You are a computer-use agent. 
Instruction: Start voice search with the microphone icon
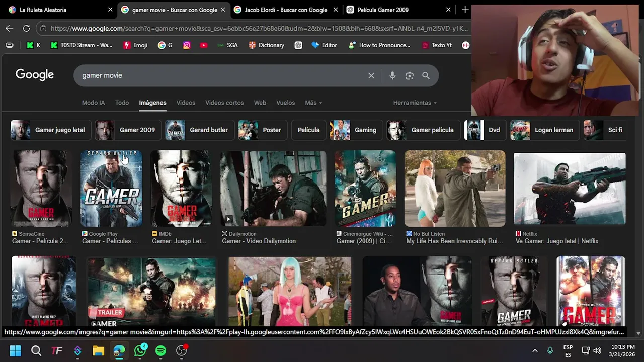click(x=392, y=75)
